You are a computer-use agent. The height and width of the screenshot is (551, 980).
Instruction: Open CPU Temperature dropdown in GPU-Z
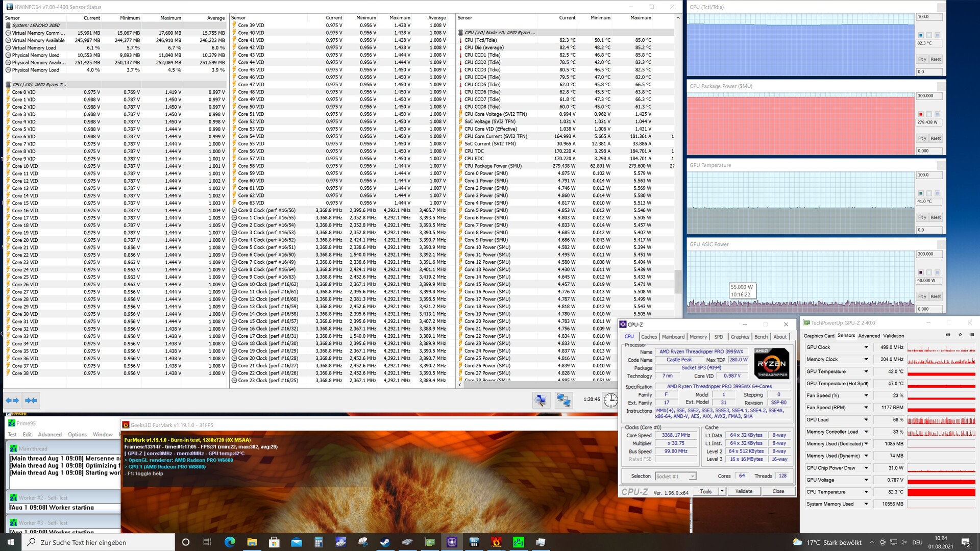click(x=866, y=492)
